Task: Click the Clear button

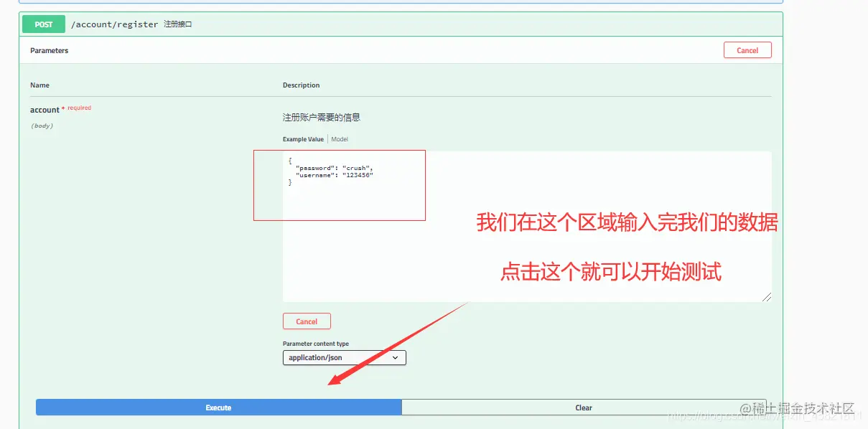Action: [x=583, y=407]
